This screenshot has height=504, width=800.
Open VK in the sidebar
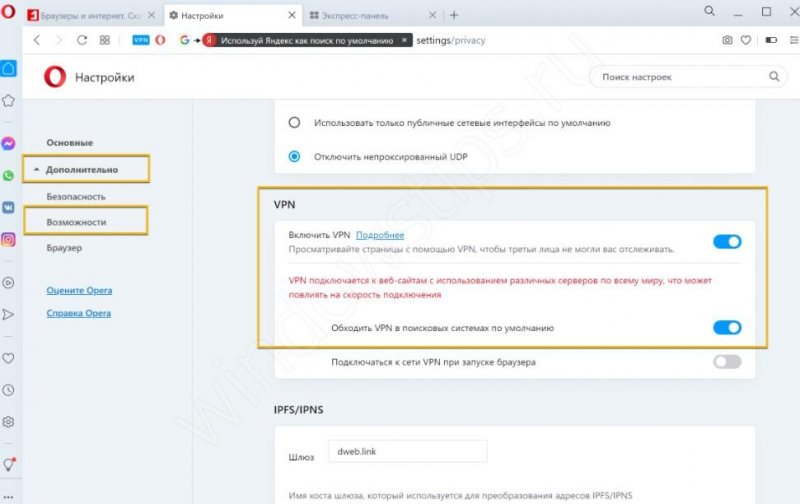[8, 207]
